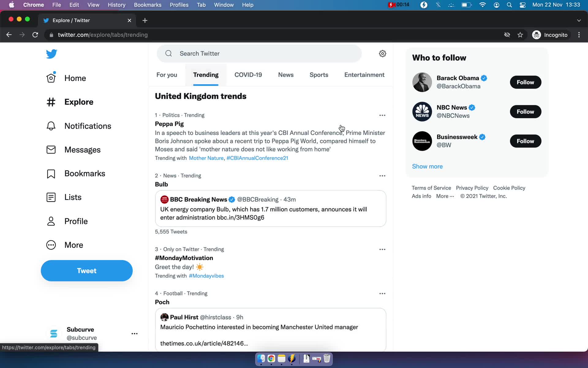Scroll down the trending list
Image resolution: width=588 pixels, height=368 pixels.
coord(271,212)
